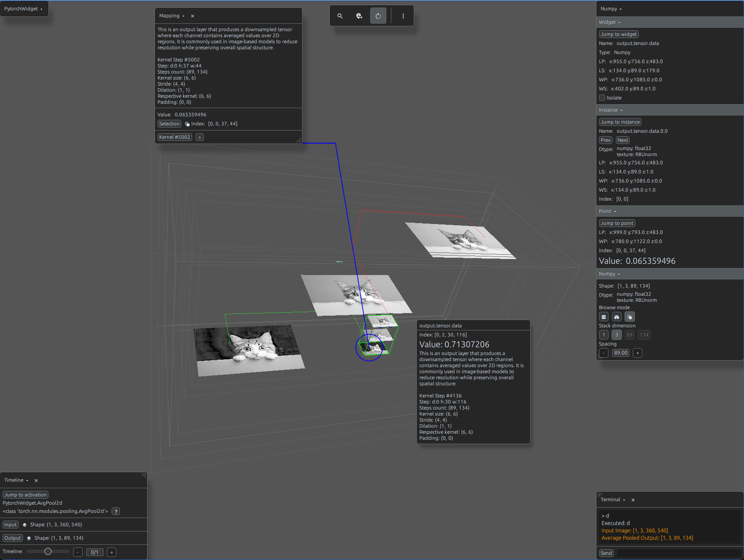Image resolution: width=744 pixels, height=560 pixels.
Task: Collapse the Instance section header
Action: pos(611,110)
